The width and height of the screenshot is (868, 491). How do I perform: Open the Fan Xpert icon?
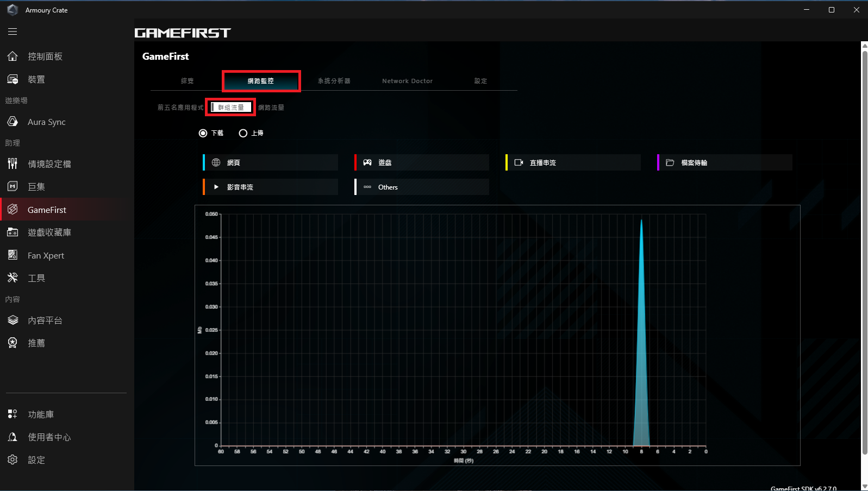tap(13, 255)
